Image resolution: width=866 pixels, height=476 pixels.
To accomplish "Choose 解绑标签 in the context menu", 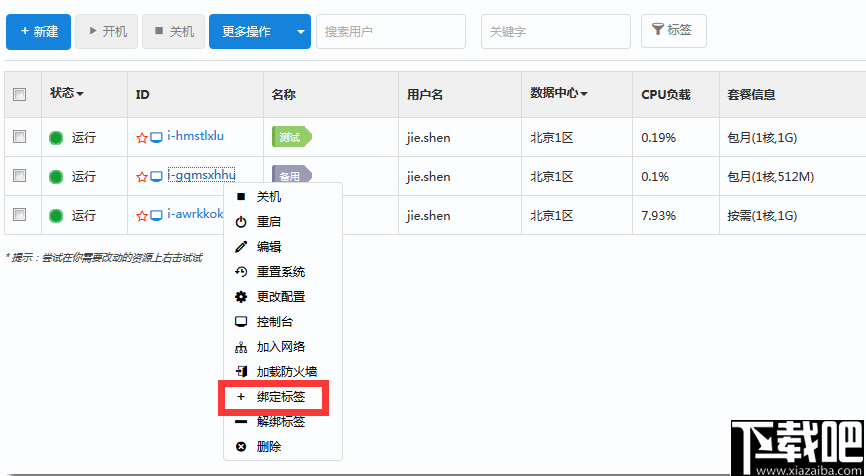I will click(x=282, y=422).
